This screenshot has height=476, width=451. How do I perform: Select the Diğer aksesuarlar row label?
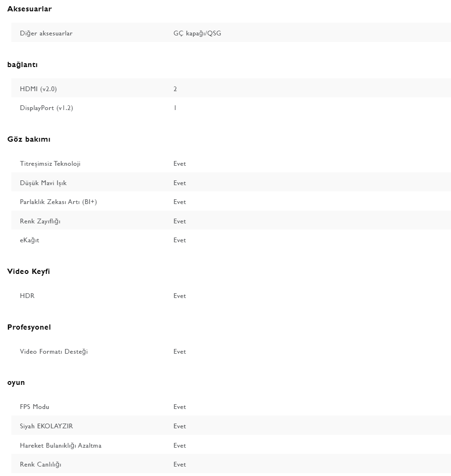pyautogui.click(x=46, y=34)
